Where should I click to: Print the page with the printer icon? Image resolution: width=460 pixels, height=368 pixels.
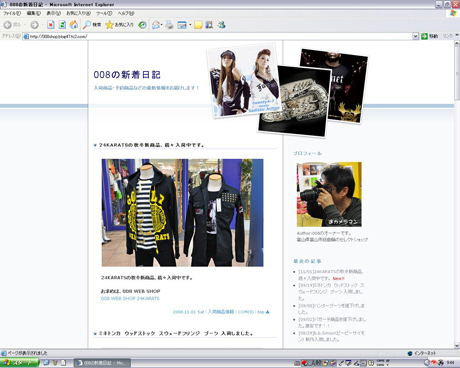tap(169, 25)
